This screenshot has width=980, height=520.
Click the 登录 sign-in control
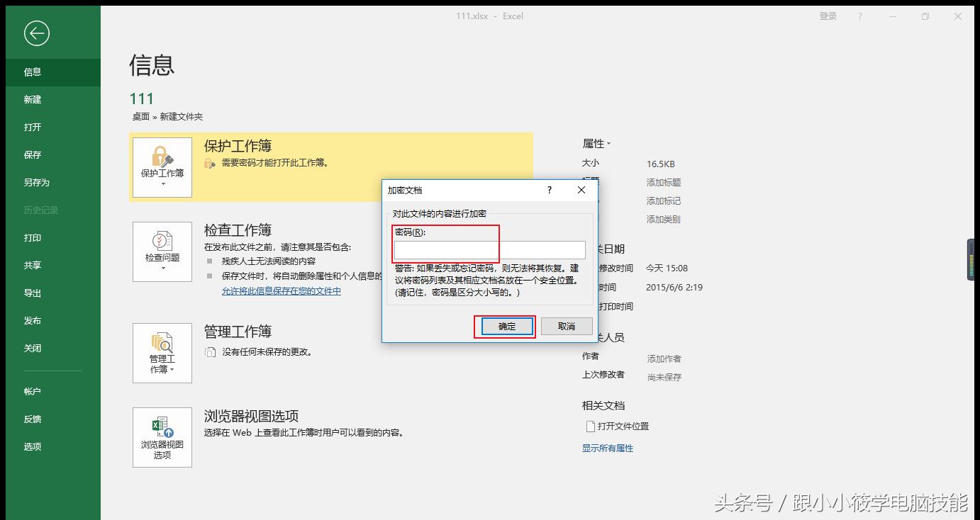(x=828, y=16)
